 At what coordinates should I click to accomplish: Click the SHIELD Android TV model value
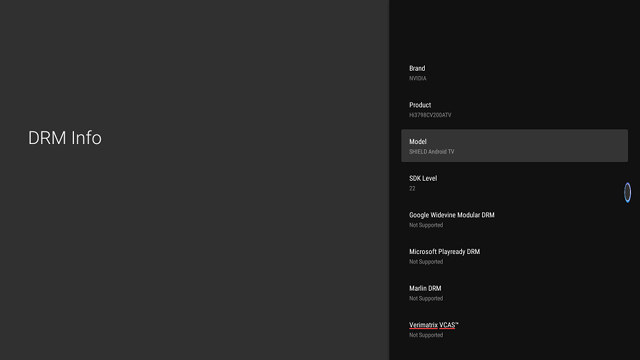[431, 152]
